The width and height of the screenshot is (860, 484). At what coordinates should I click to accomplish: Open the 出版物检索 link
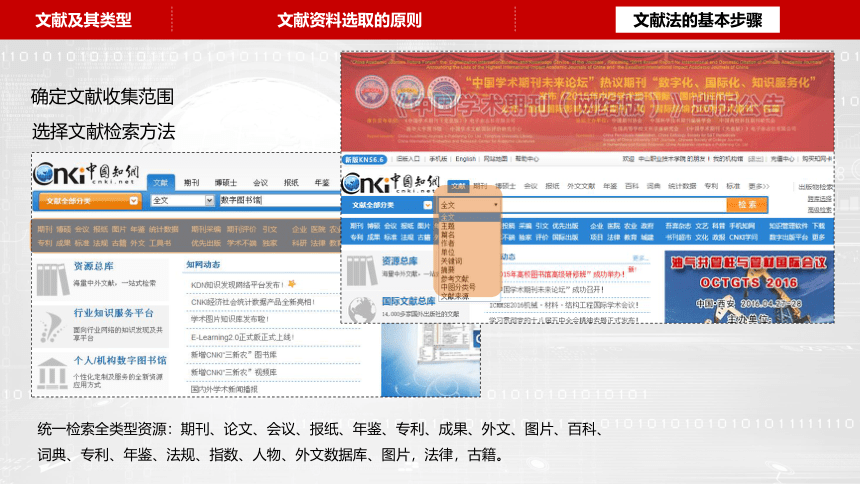(x=814, y=187)
